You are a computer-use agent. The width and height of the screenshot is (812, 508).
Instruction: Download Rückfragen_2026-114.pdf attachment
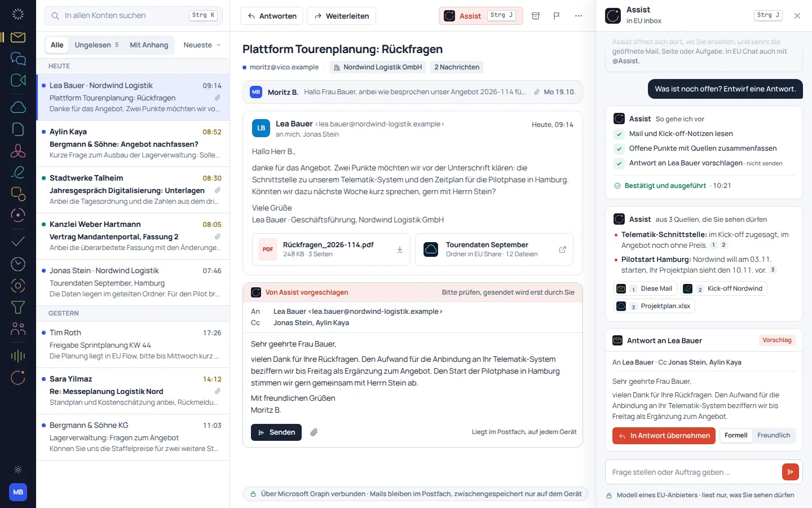coord(400,249)
